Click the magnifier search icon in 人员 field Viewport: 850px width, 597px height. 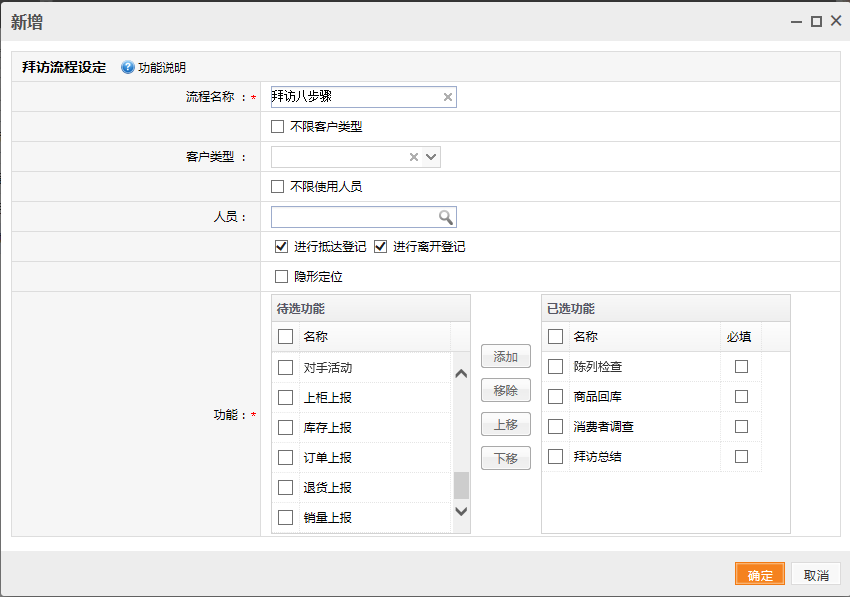pyautogui.click(x=447, y=217)
